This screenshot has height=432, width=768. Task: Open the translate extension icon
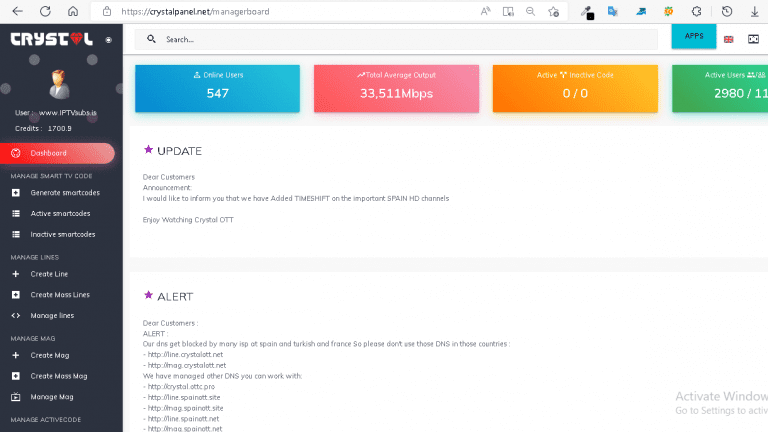pos(613,11)
